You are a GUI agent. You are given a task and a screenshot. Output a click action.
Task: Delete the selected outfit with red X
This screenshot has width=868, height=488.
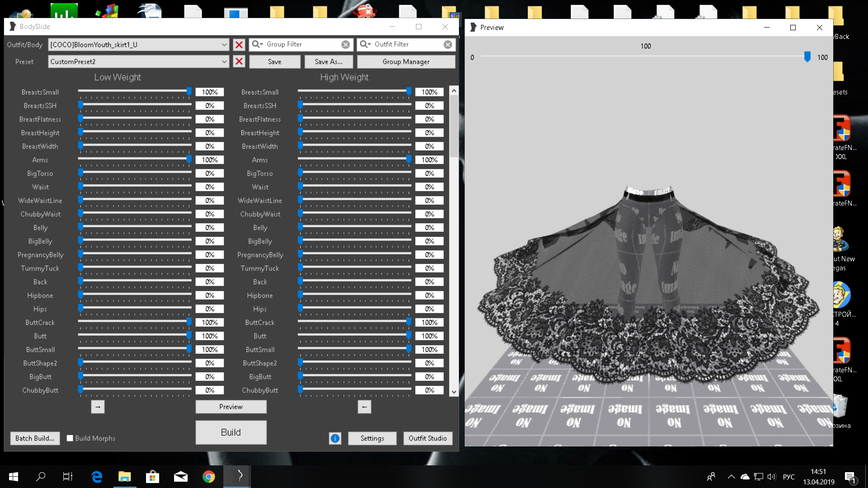tap(239, 44)
